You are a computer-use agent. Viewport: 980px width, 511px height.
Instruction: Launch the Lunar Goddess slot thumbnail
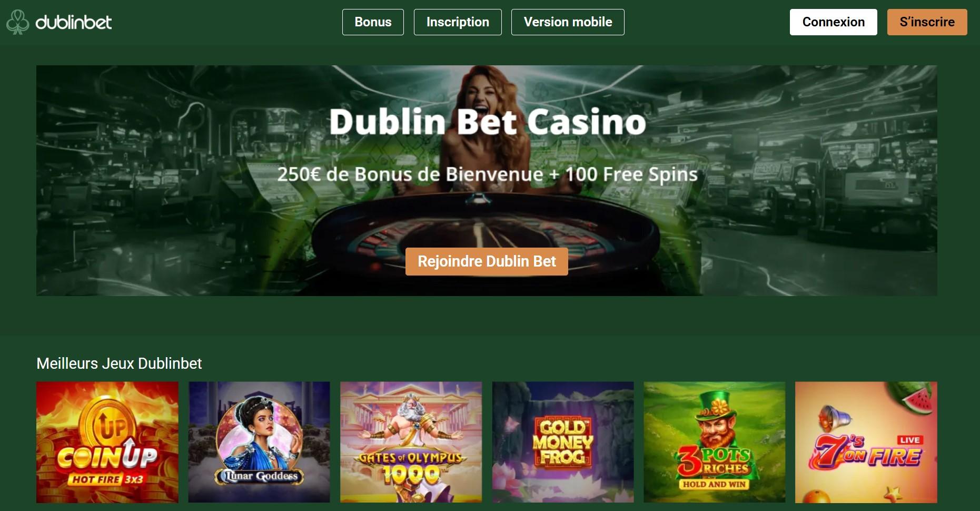[x=259, y=442]
